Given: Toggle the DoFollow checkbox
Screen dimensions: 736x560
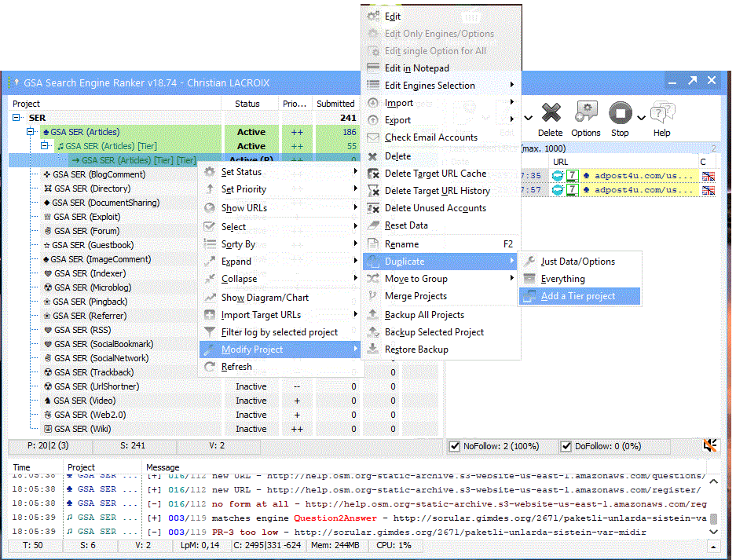Looking at the screenshot, I should coord(566,446).
